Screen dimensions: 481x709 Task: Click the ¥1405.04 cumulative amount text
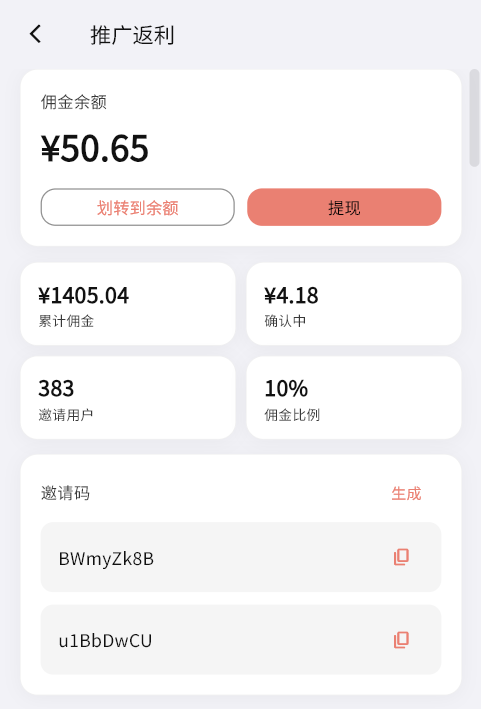(x=84, y=296)
